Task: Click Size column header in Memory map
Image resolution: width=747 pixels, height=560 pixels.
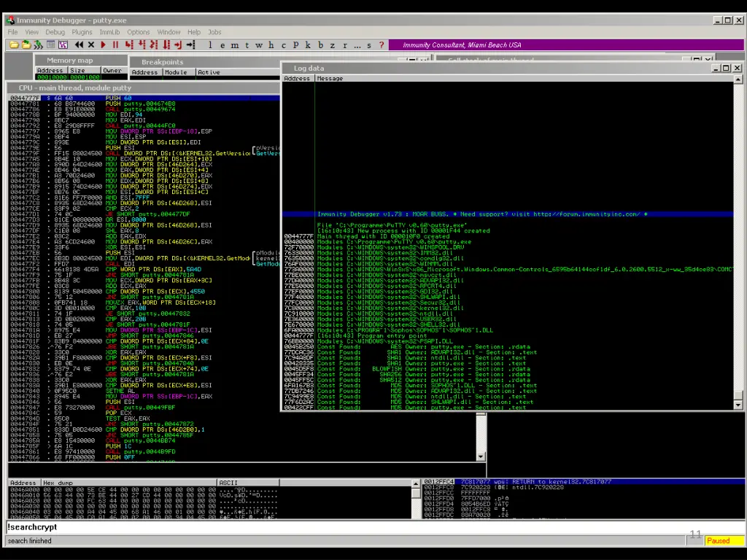Action: pyautogui.click(x=84, y=70)
